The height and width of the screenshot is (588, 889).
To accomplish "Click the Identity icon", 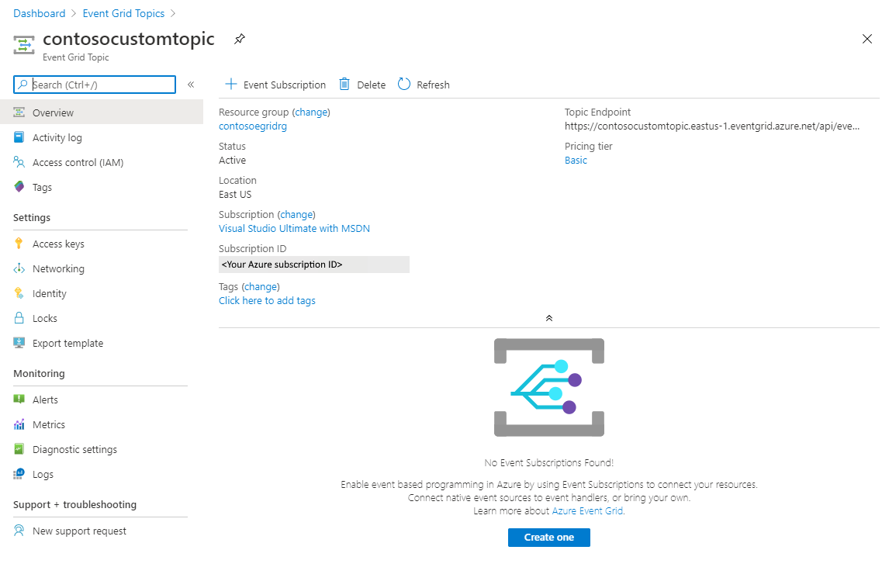I will (19, 293).
